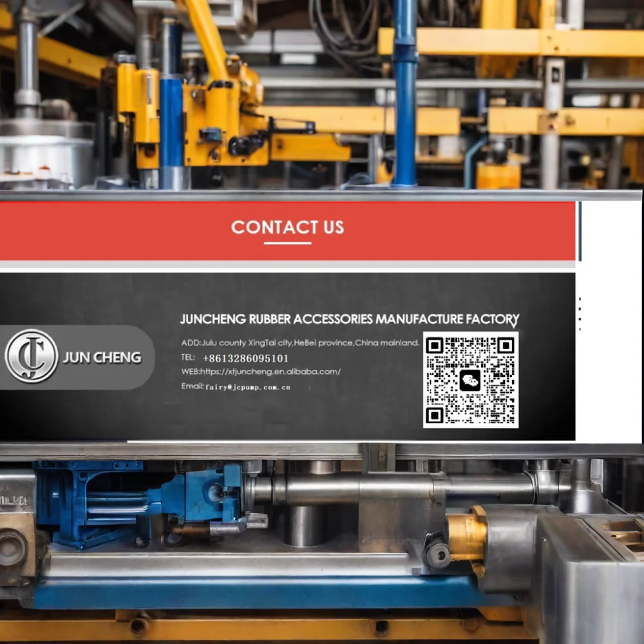Click the circular JC logo emblem
Viewport: 644px width, 644px height.
[31, 356]
